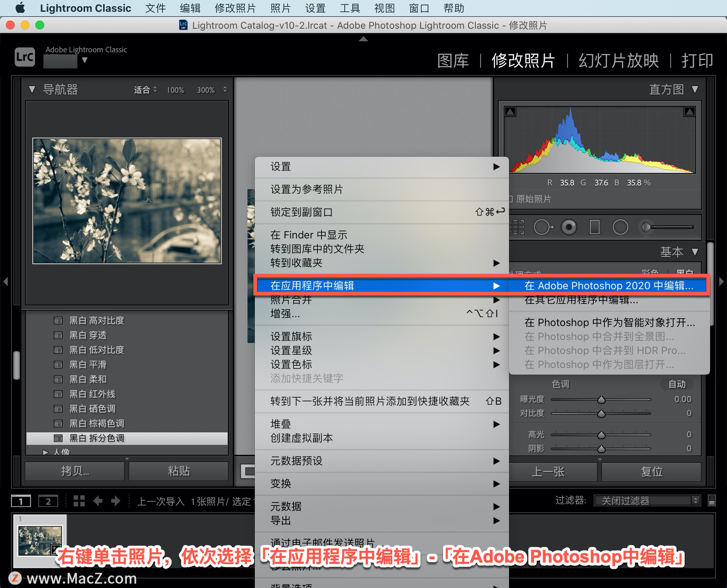Hide the right panel group
The image size is (727, 588).
(721, 282)
